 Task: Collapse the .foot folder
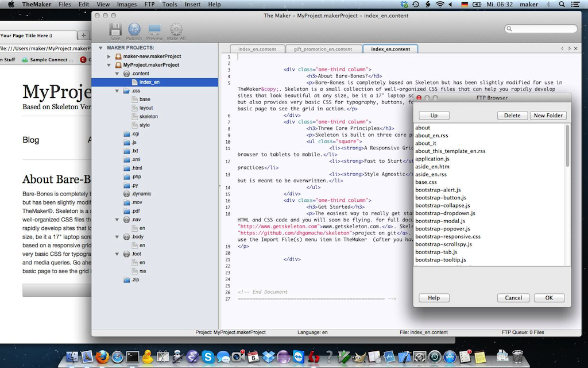[117, 254]
